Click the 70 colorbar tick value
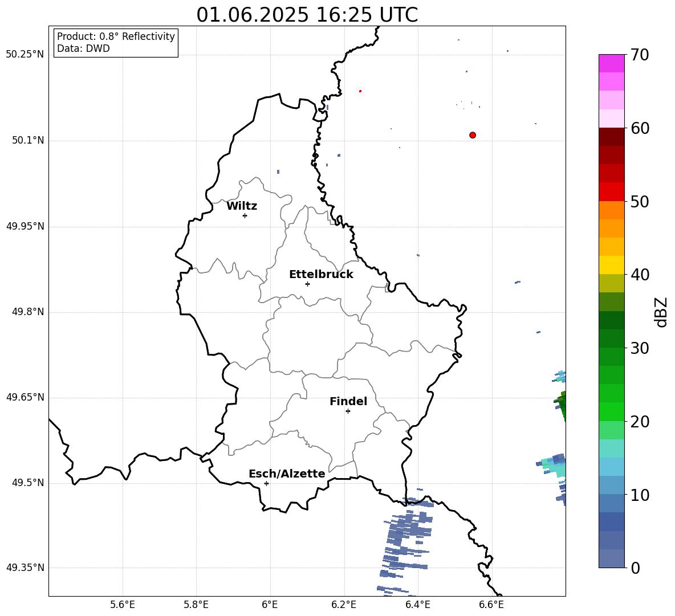The height and width of the screenshot is (616, 675). coord(640,55)
